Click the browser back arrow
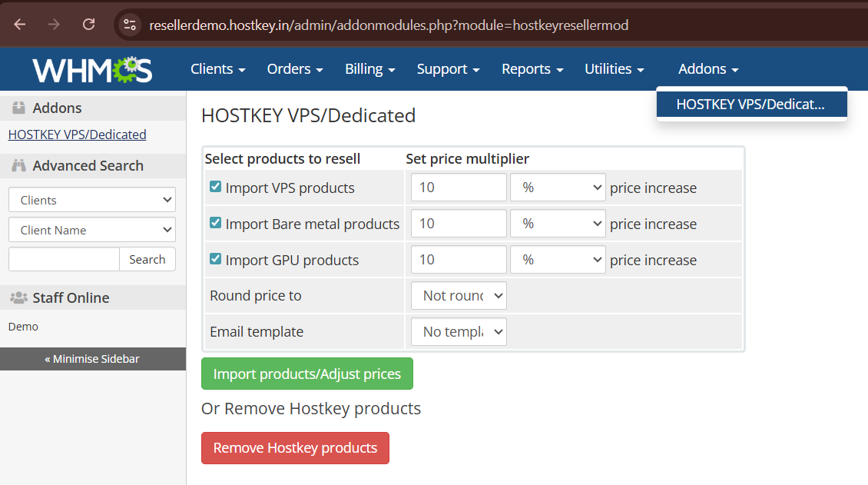The image size is (868, 485). (x=19, y=25)
